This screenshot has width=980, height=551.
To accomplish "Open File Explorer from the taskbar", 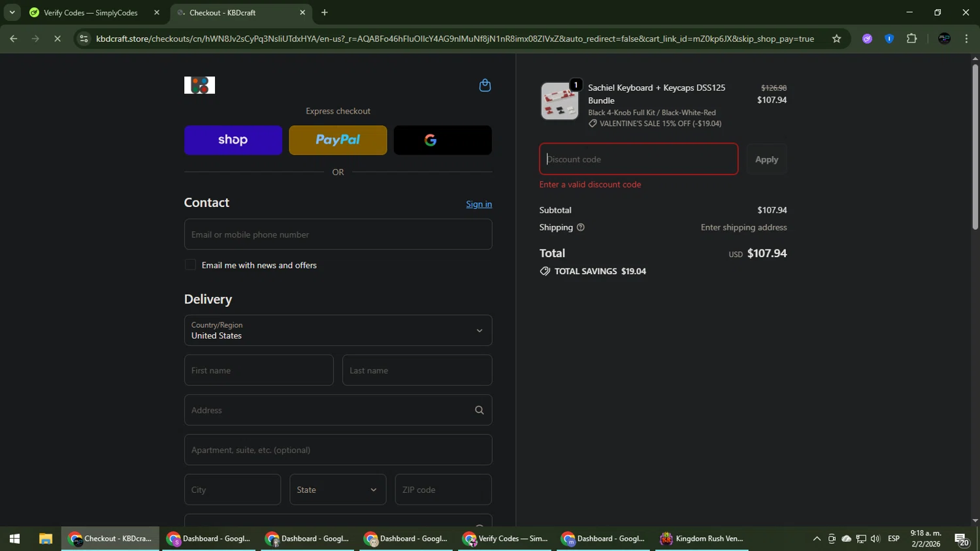I will (45, 539).
